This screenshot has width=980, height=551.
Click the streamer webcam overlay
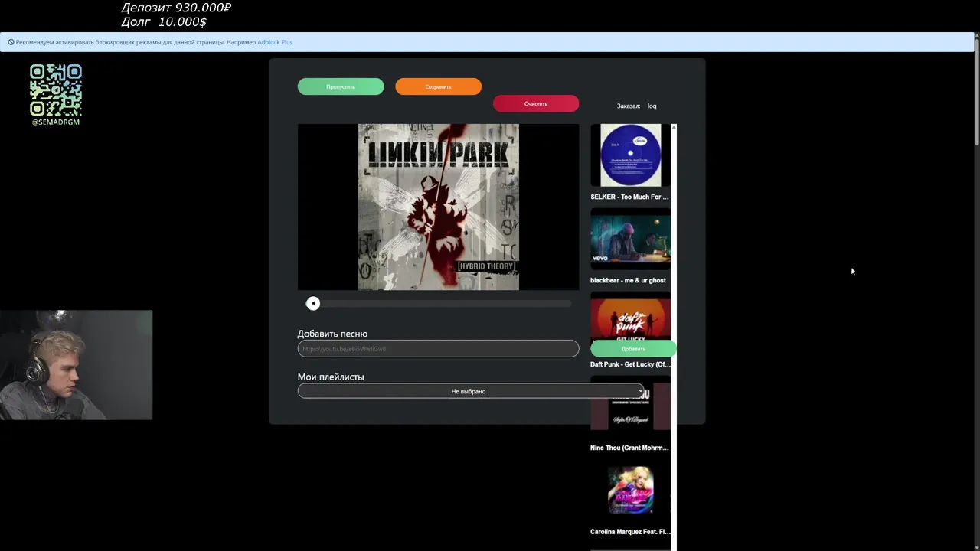77,365
